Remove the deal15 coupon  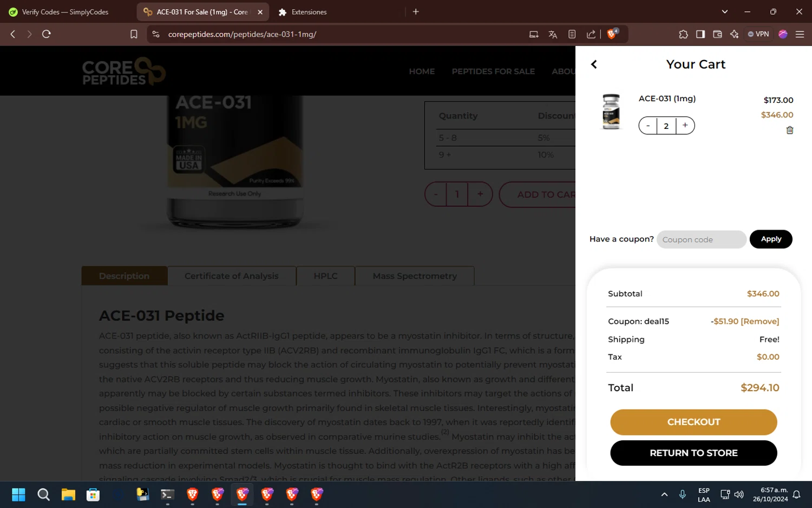760,322
